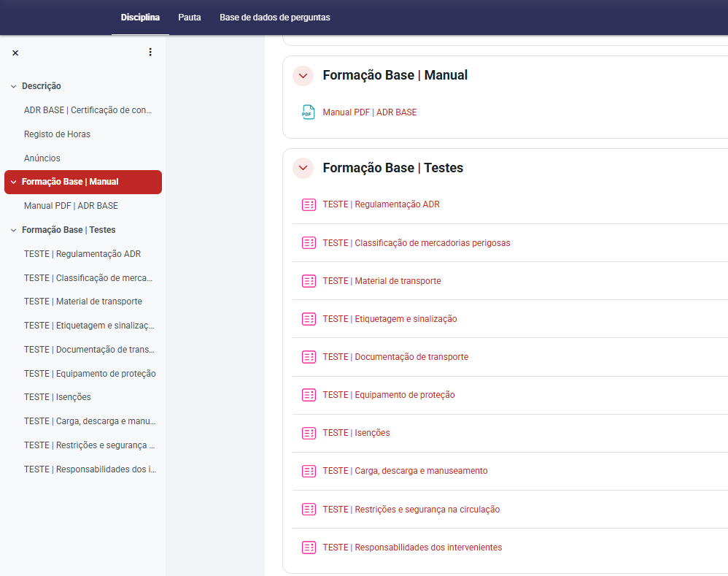Image resolution: width=728 pixels, height=576 pixels.
Task: Close the course index sidebar
Action: [15, 53]
